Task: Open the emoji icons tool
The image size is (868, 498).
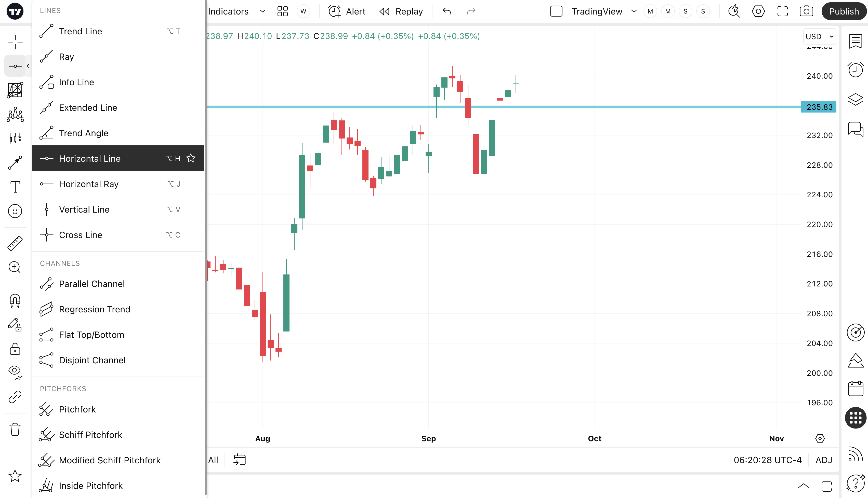Action: 15,211
